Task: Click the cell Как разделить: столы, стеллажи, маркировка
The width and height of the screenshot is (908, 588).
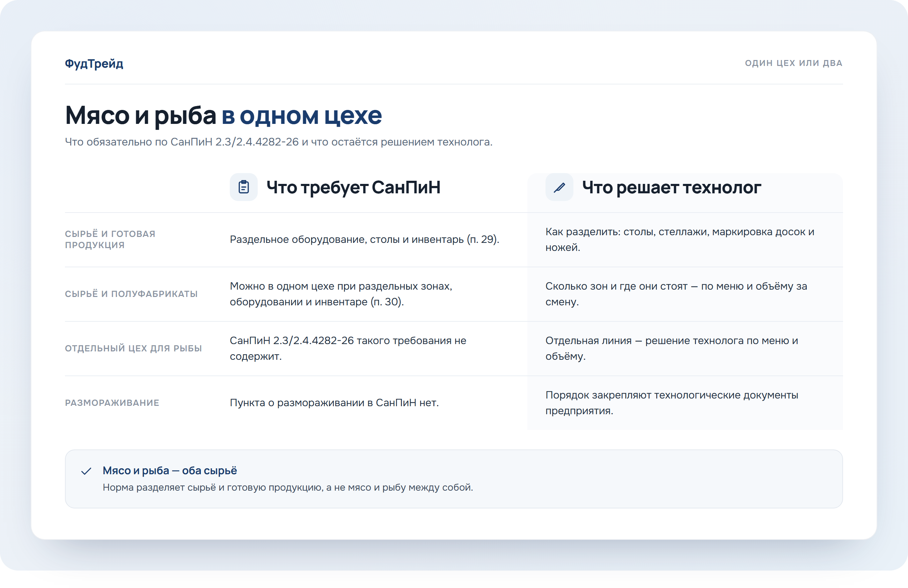Action: pos(680,239)
